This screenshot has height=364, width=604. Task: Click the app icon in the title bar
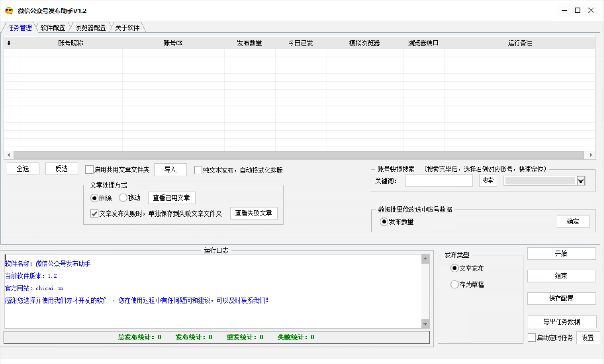click(9, 11)
